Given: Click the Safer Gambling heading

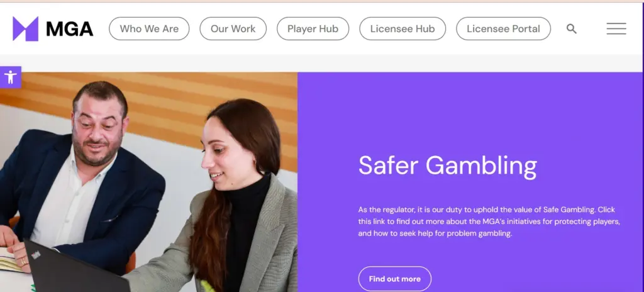Looking at the screenshot, I should pyautogui.click(x=448, y=166).
